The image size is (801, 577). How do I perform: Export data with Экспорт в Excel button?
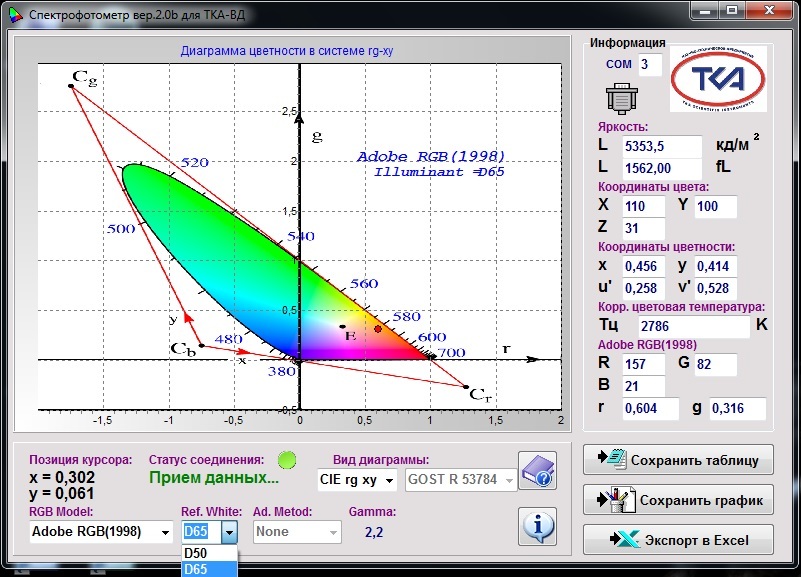click(678, 540)
